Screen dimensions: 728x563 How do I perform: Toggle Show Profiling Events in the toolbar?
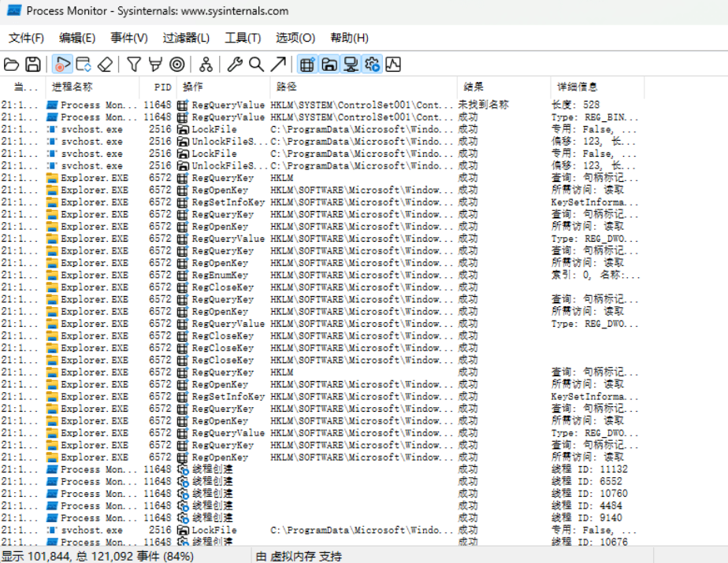point(393,65)
